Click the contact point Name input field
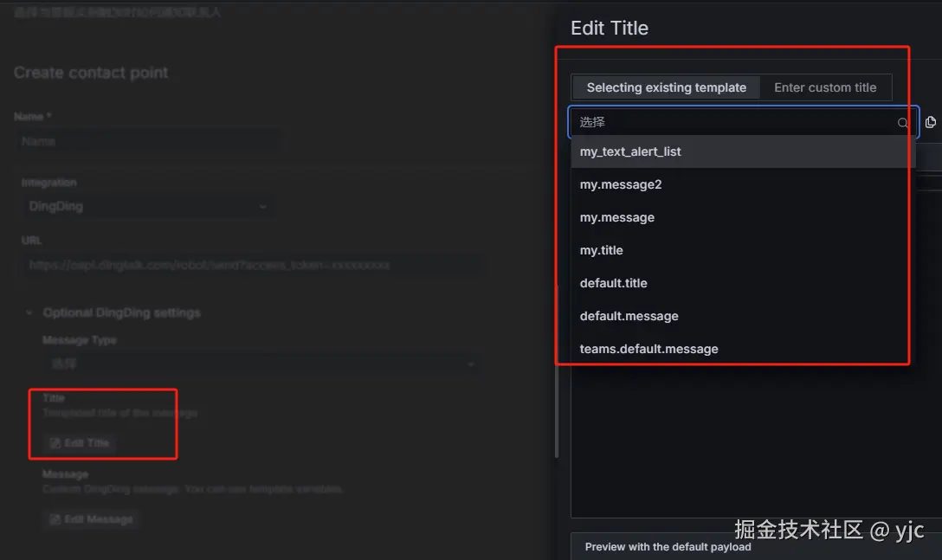 pyautogui.click(x=152, y=141)
